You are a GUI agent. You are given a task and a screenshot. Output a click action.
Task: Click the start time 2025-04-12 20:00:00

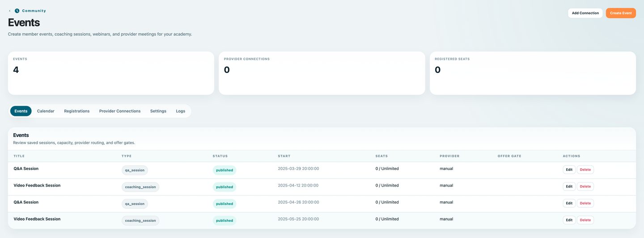coord(298,185)
